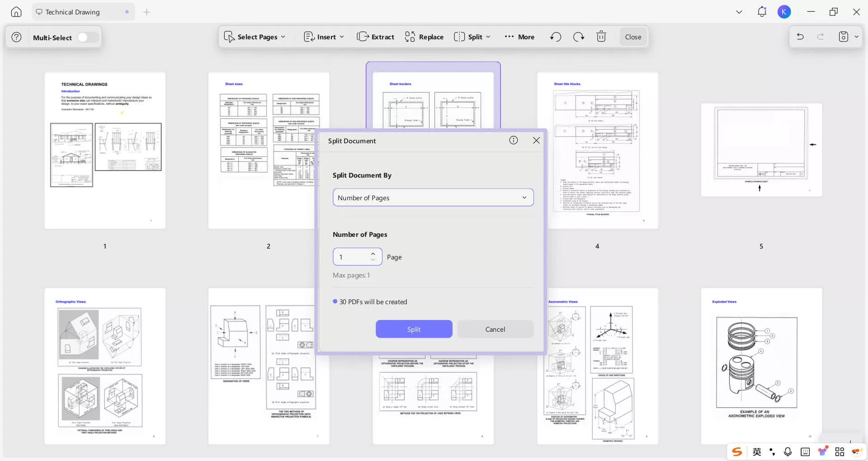868x461 pixels.
Task: Open the Technical Drawing tab
Action: (84, 12)
